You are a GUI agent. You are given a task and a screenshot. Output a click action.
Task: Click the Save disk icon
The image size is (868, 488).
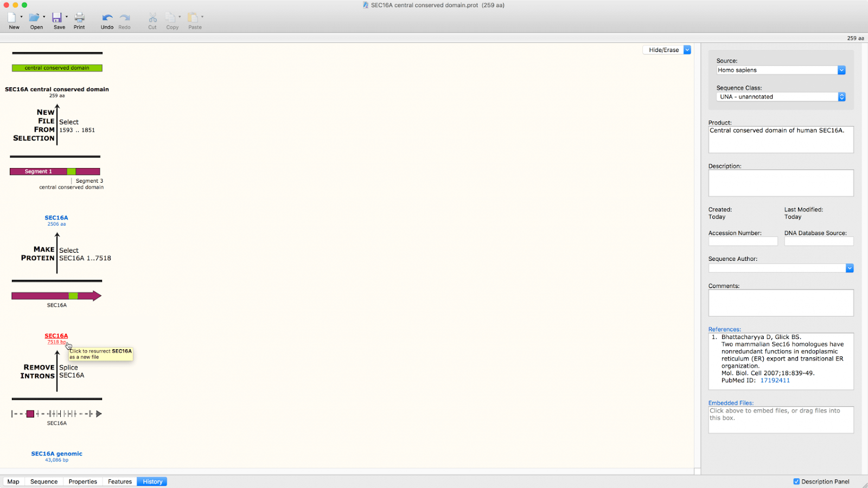point(57,18)
